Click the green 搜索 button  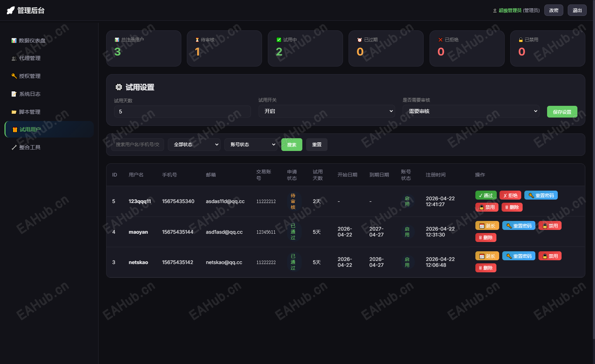click(x=292, y=145)
